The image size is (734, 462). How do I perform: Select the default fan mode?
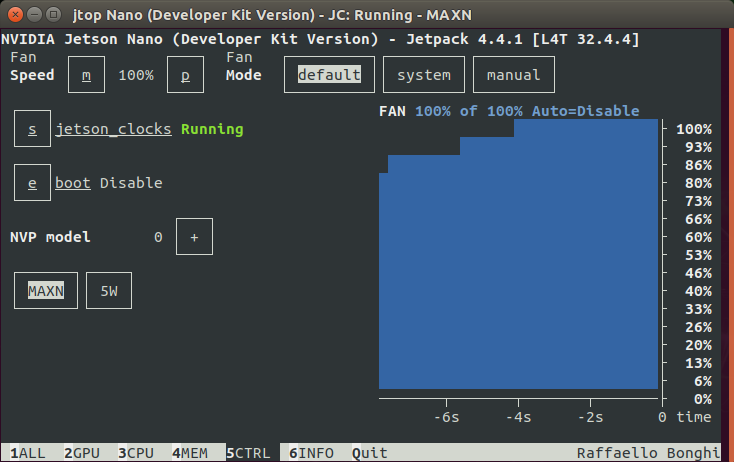[329, 75]
